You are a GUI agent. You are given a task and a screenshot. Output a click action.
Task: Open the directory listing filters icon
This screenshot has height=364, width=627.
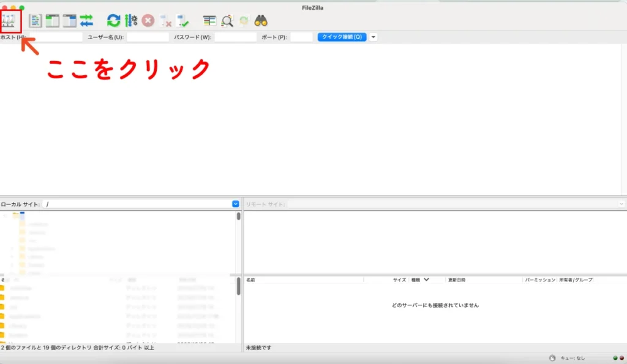coord(210,21)
